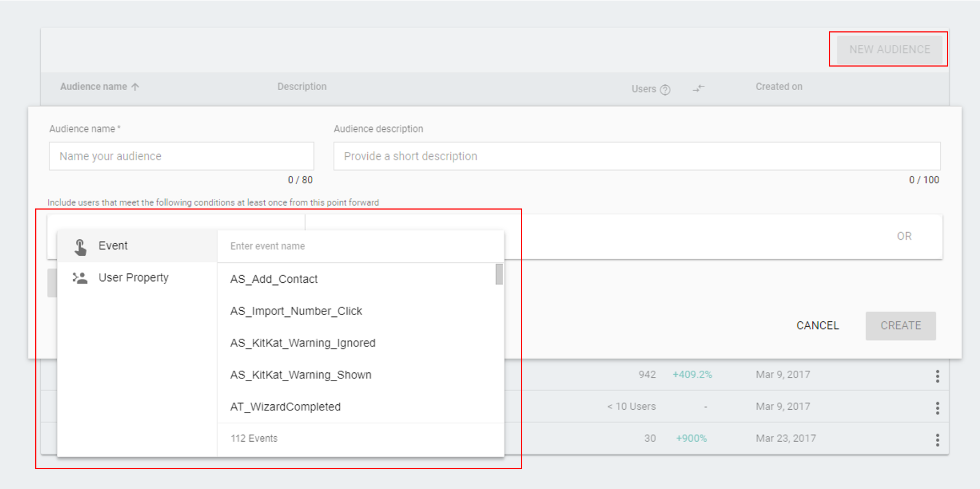
Task: Click the NEW AUDIENCE button
Action: (x=889, y=50)
